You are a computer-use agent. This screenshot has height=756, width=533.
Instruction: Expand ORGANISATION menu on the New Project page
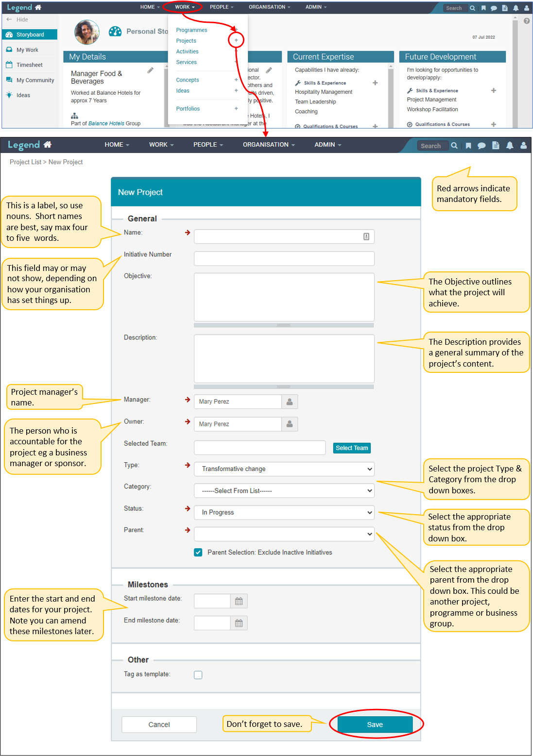(269, 145)
